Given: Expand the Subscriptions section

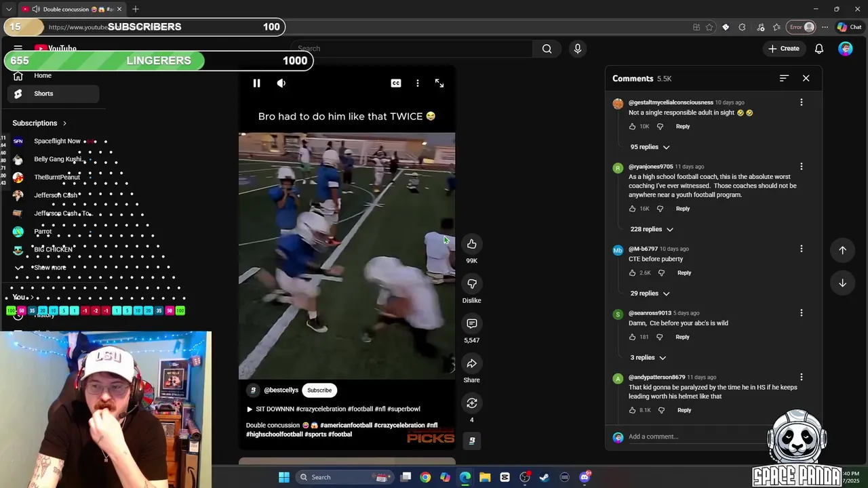Looking at the screenshot, I should click(x=39, y=123).
